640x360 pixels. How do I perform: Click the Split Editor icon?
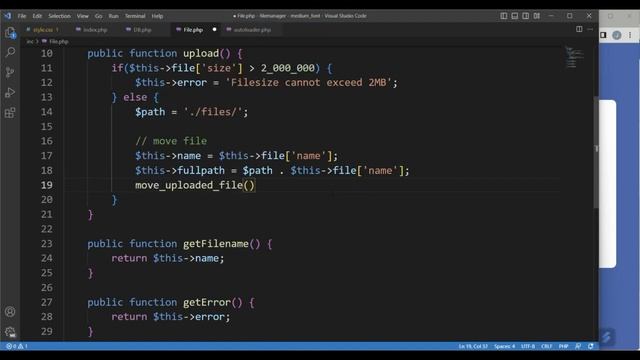[x=579, y=29]
